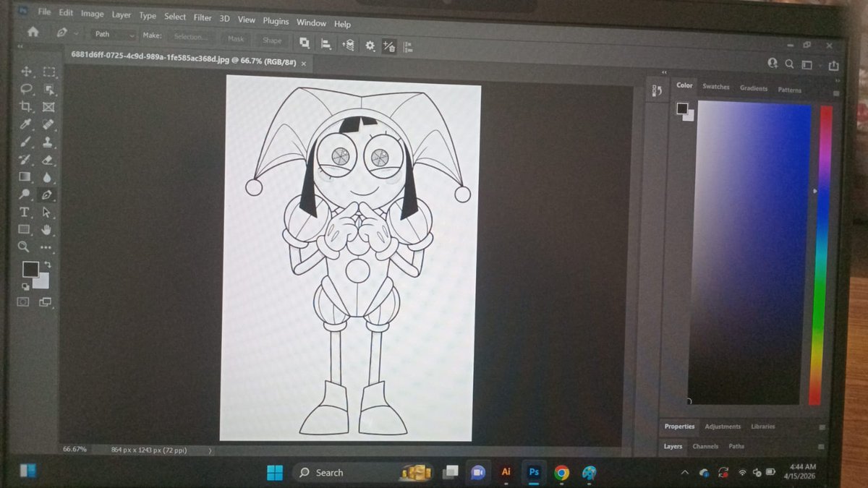Screen dimensions: 868x488
Task: Toggle Quick Mask mode
Action: point(24,302)
